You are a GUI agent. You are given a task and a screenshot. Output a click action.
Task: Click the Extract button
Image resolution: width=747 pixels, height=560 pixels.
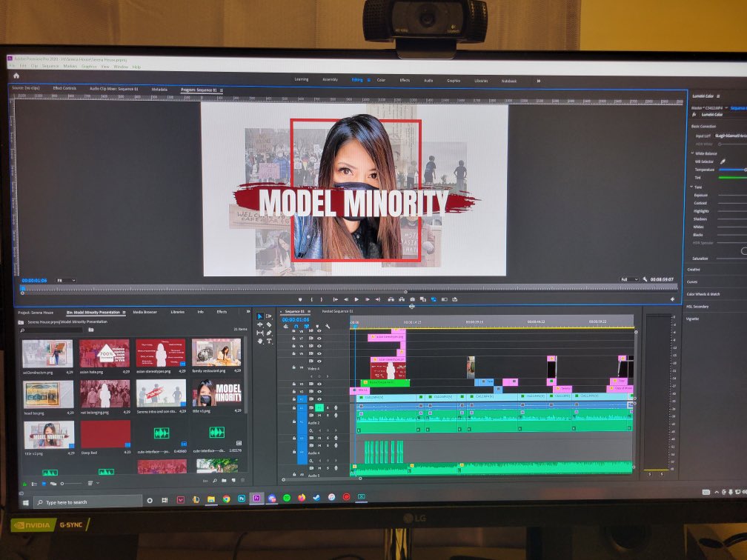[402, 299]
